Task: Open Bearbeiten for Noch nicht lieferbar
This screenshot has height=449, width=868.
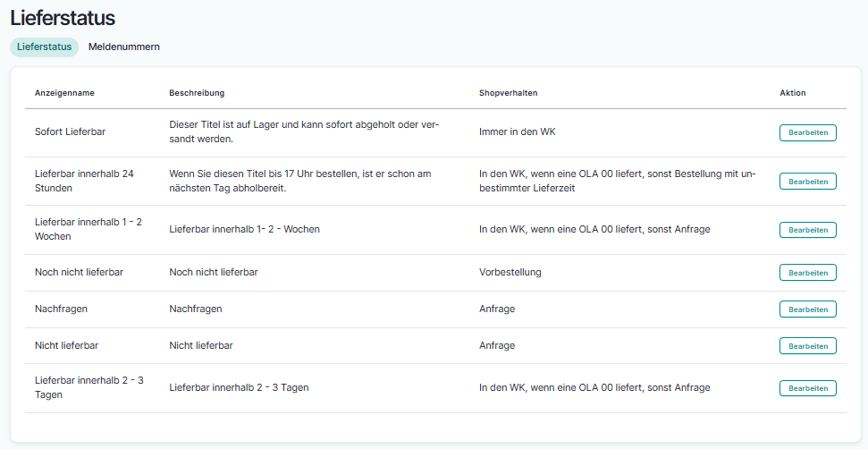Action: pyautogui.click(x=807, y=273)
